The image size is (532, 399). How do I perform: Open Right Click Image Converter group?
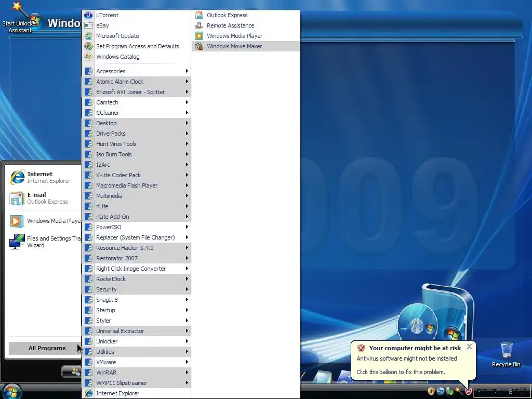[136, 269]
